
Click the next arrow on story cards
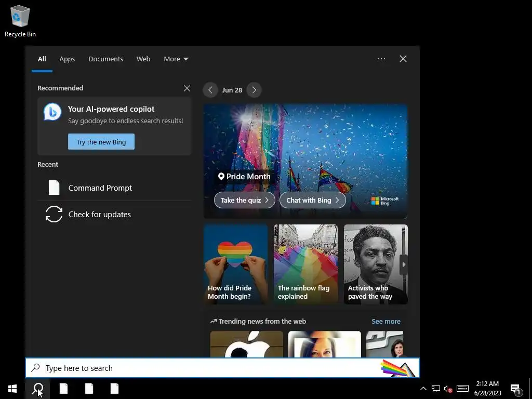point(404,264)
